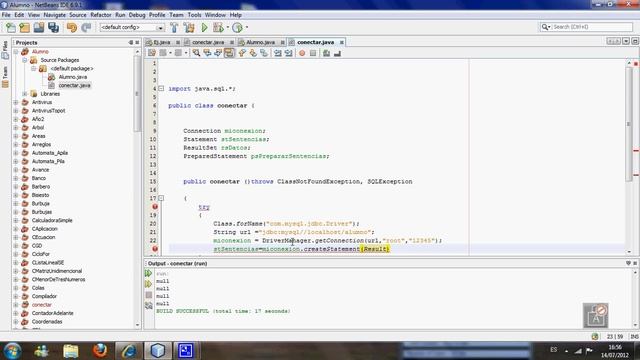Viewport: 640px width, 360px height.
Task: Click the editor vertical scrollbar thumb
Action: (x=629, y=124)
